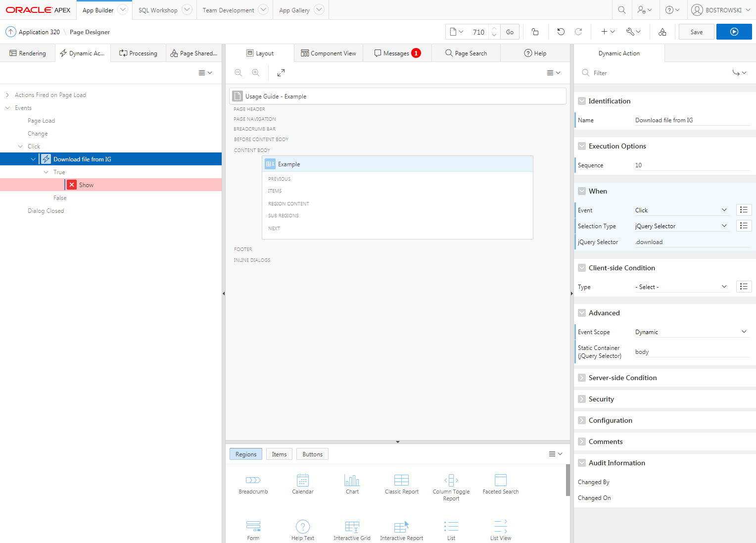Switch to the Rendering tab

coord(28,53)
